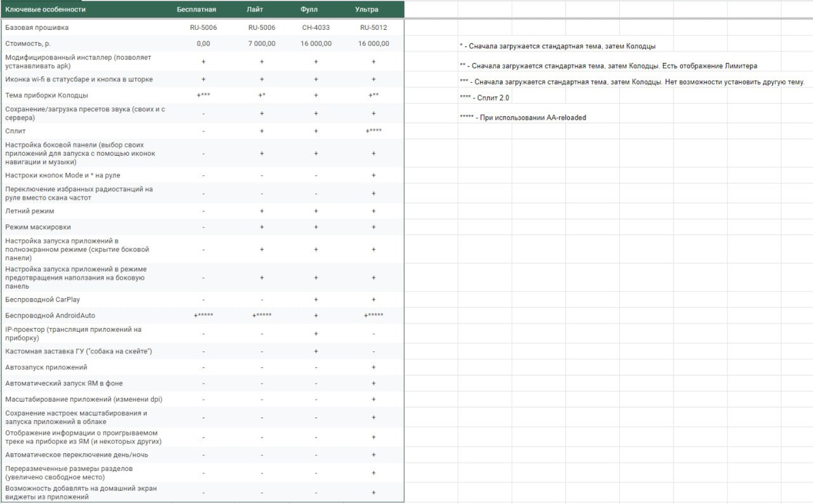Viewport: 813px width, 504px height.
Task: Click Бесплатная "-" in Летний режим row
Action: [x=203, y=211]
